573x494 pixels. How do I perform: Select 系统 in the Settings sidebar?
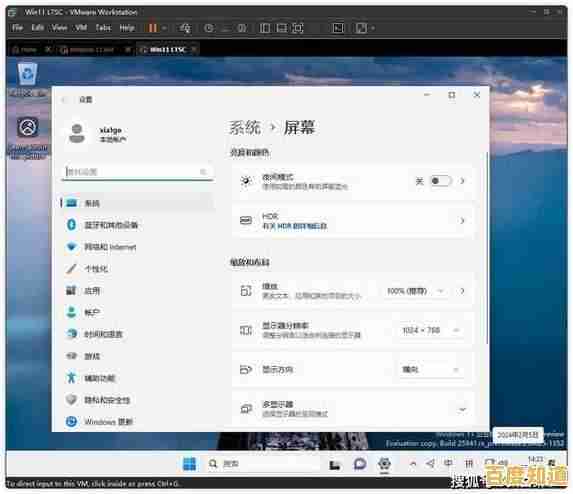click(x=137, y=203)
